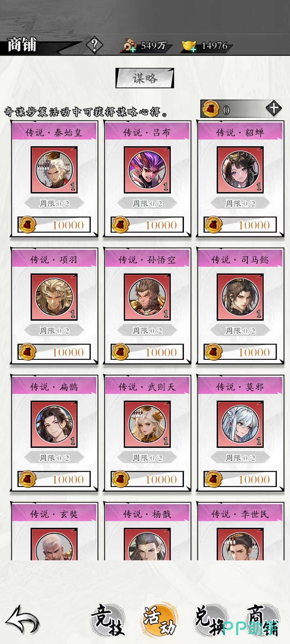Image resolution: width=290 pixels, height=644 pixels.
Task: Open the 传说·李世民 card
Action: 240,531
